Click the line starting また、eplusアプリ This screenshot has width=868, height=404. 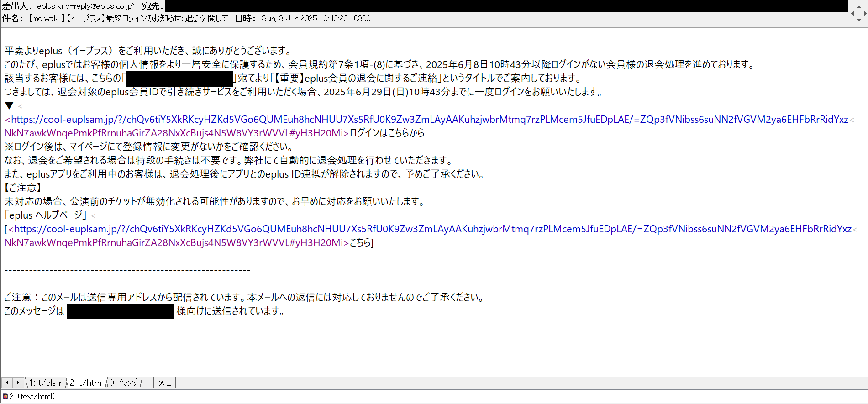tap(245, 174)
